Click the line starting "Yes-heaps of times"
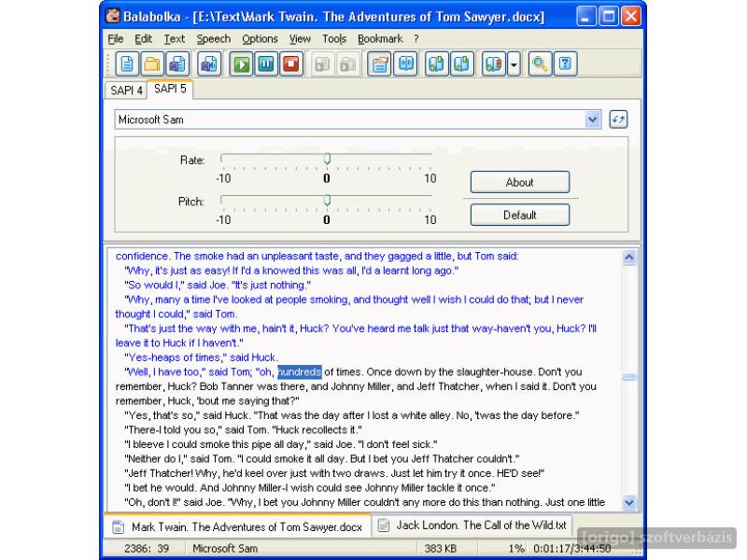Image resolution: width=747 pixels, height=560 pixels. [x=201, y=357]
